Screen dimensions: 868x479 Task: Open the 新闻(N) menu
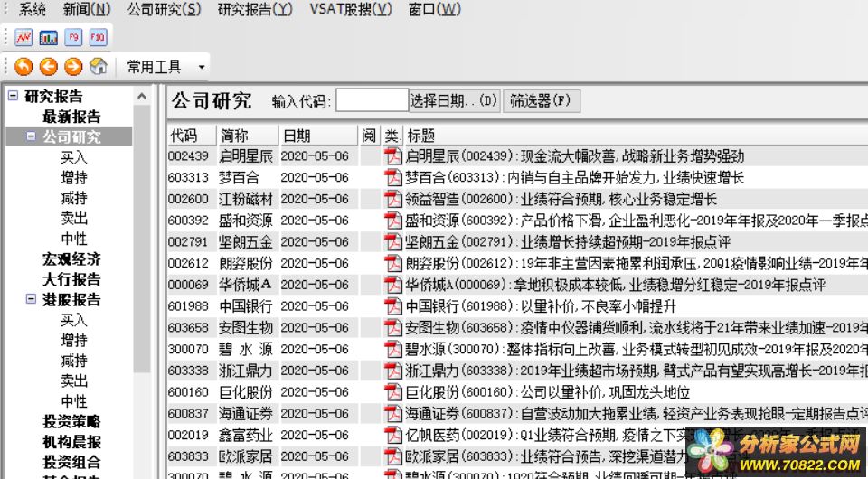point(87,9)
